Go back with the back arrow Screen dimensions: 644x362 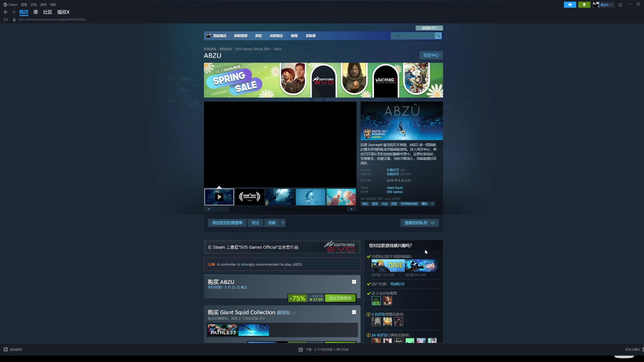coord(6,12)
